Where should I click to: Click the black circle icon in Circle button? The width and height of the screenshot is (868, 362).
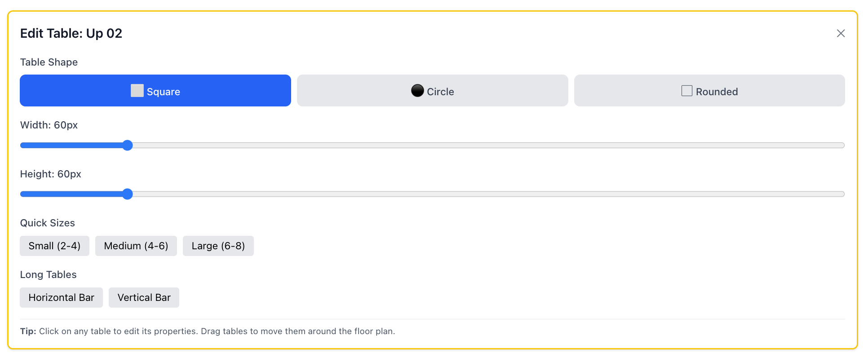pos(417,91)
